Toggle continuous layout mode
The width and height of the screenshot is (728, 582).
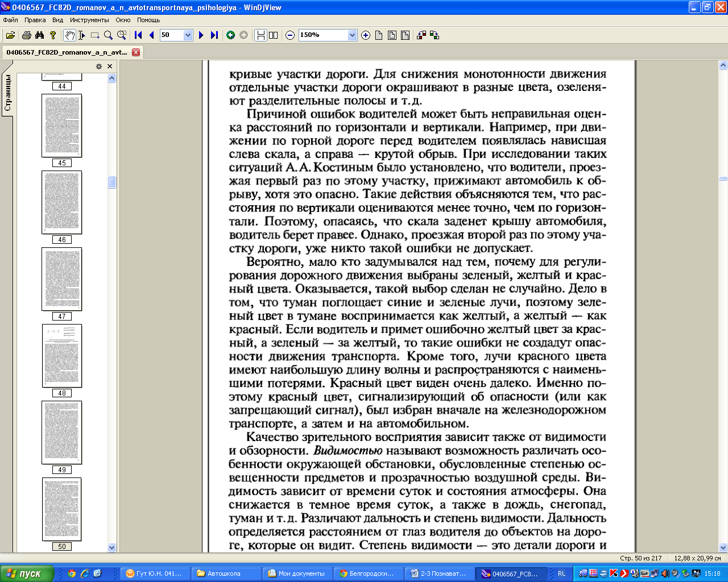(x=260, y=35)
